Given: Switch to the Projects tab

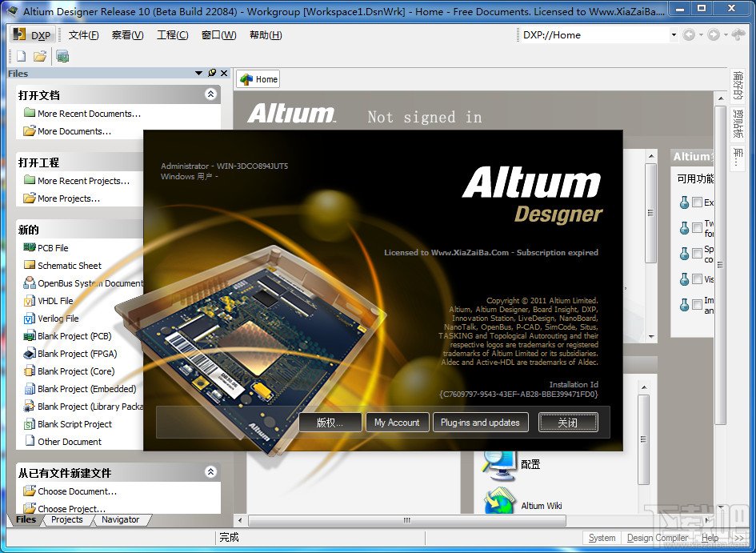Looking at the screenshot, I should click(x=67, y=519).
